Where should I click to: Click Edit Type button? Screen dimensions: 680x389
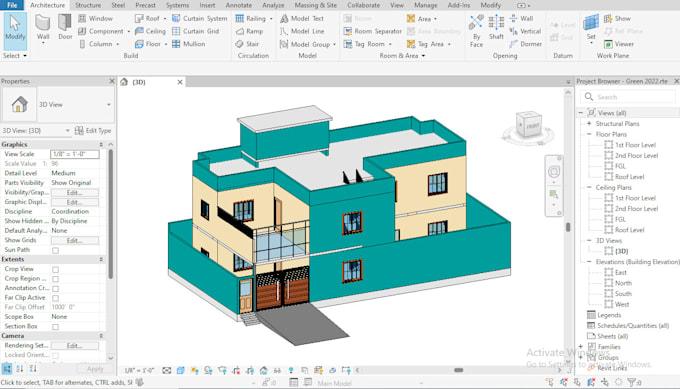(93, 131)
